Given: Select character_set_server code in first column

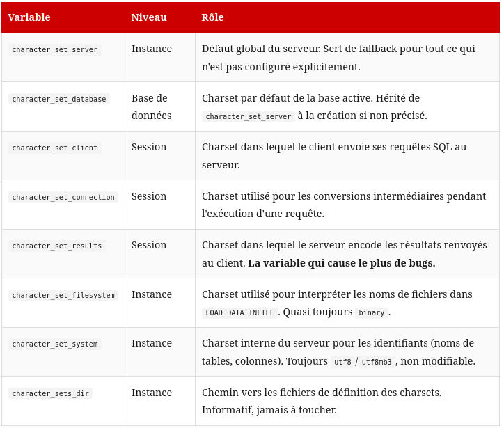Looking at the screenshot, I should [55, 50].
